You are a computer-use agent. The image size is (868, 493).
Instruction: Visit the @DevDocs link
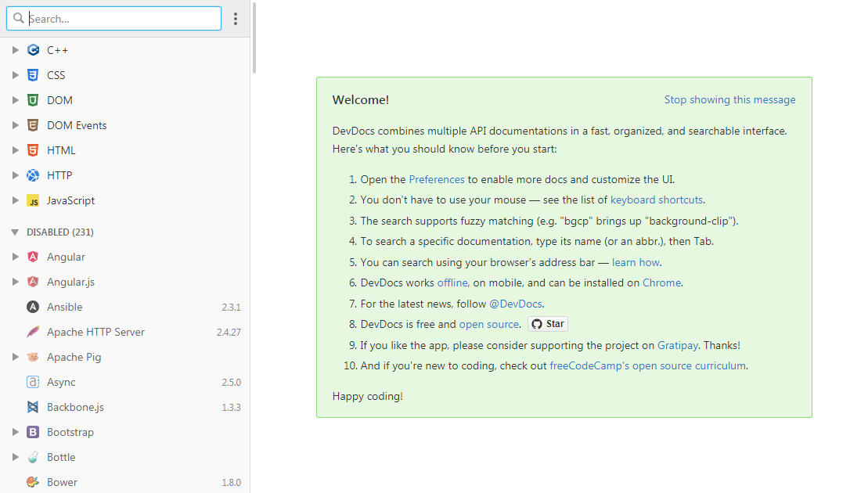tap(515, 304)
